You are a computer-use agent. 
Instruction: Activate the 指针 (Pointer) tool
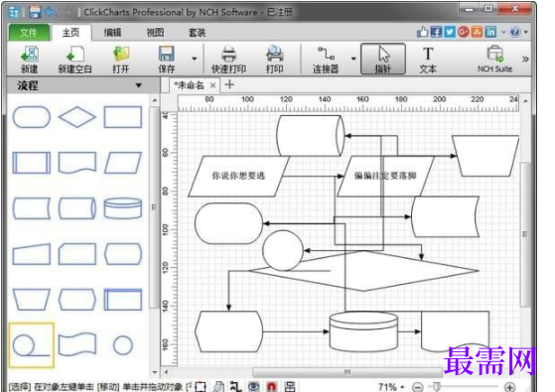(x=383, y=59)
